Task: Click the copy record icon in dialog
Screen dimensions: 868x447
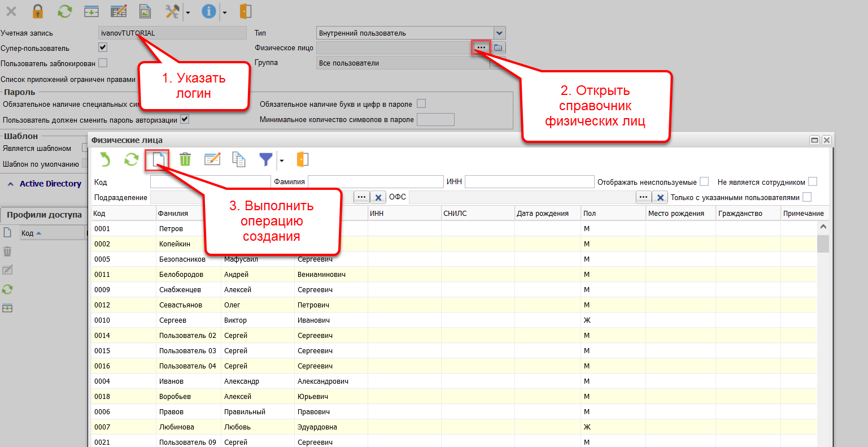Action: (x=239, y=160)
